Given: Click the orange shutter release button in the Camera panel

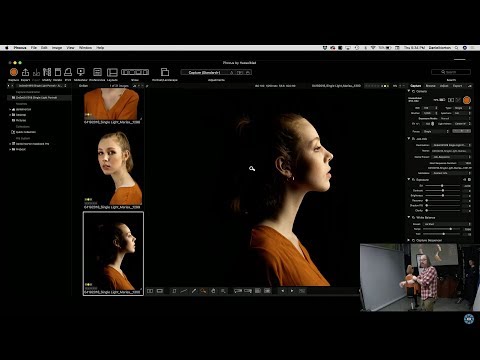Looking at the screenshot, I should pyautogui.click(x=467, y=100).
